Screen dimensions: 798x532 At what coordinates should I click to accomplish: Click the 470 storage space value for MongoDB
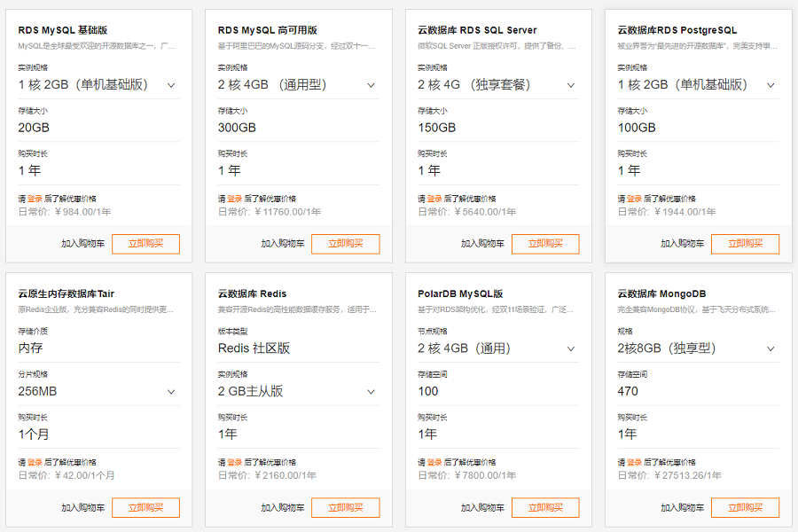tap(628, 392)
